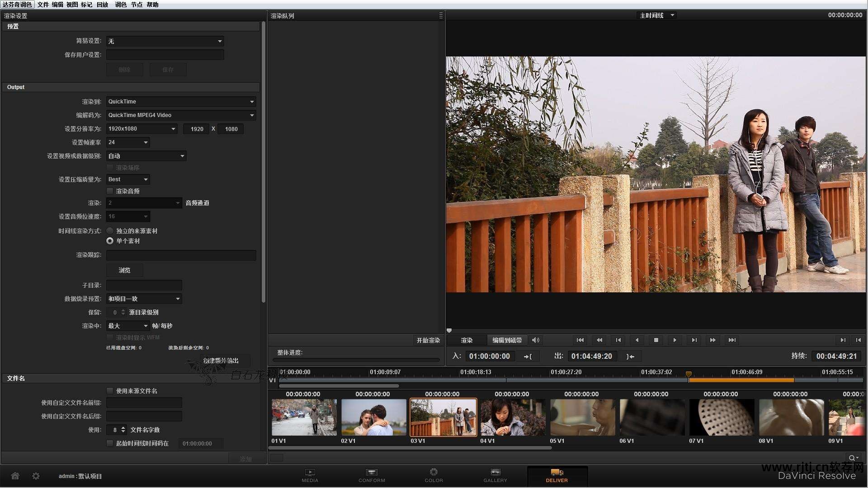Switch to the COLOR page
The image size is (868, 488).
coord(433,475)
